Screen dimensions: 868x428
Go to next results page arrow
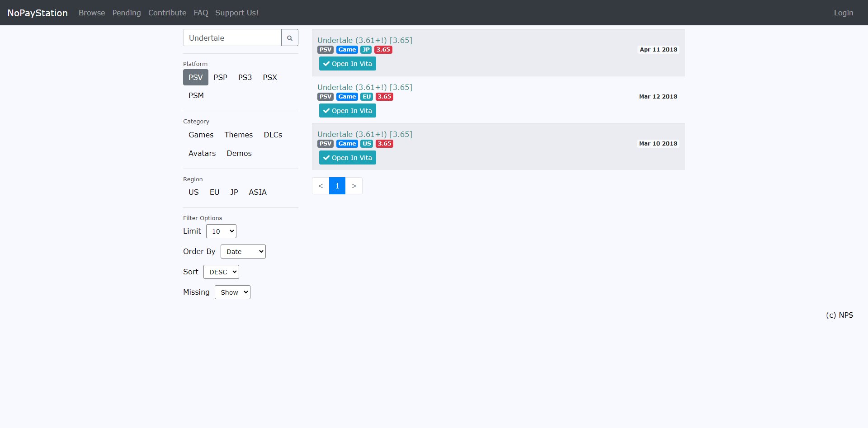point(354,186)
